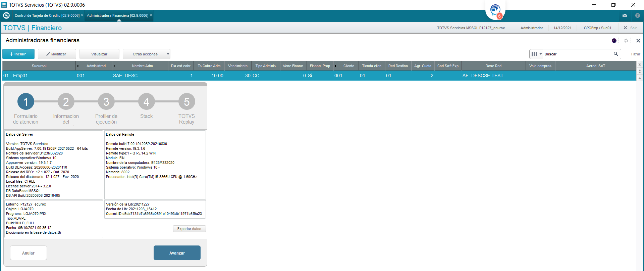The width and height of the screenshot is (644, 271).
Task: Close the Administradora Financiera tab
Action: click(x=151, y=15)
